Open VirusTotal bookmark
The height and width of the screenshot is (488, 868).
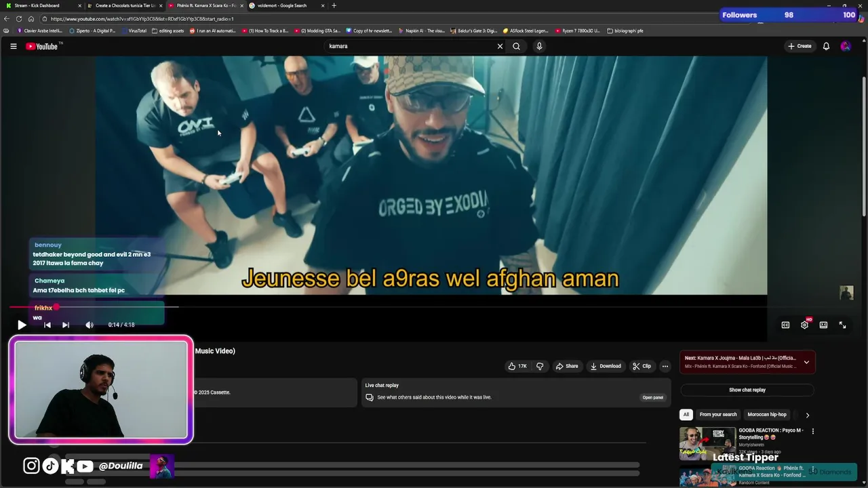[x=134, y=30]
